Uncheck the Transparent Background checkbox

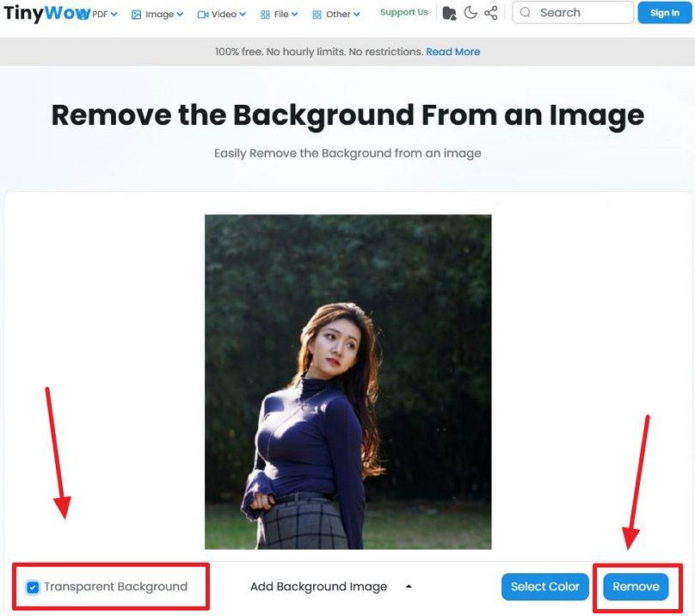pyautogui.click(x=33, y=588)
